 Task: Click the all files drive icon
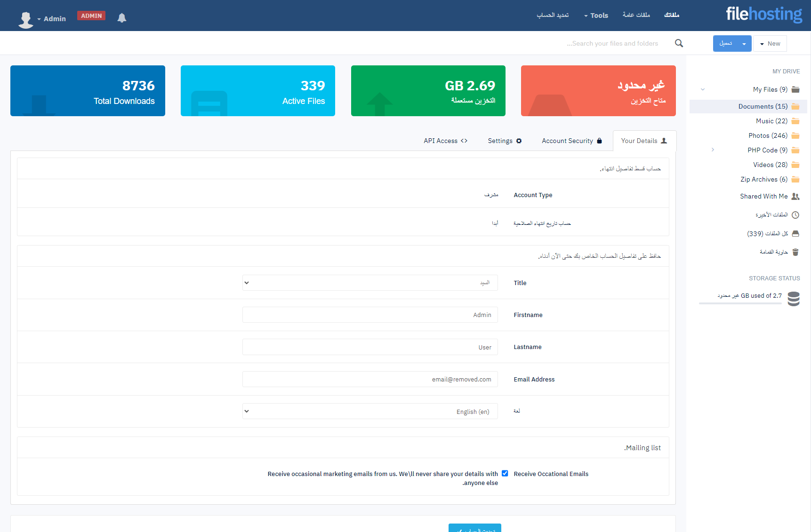[795, 233]
